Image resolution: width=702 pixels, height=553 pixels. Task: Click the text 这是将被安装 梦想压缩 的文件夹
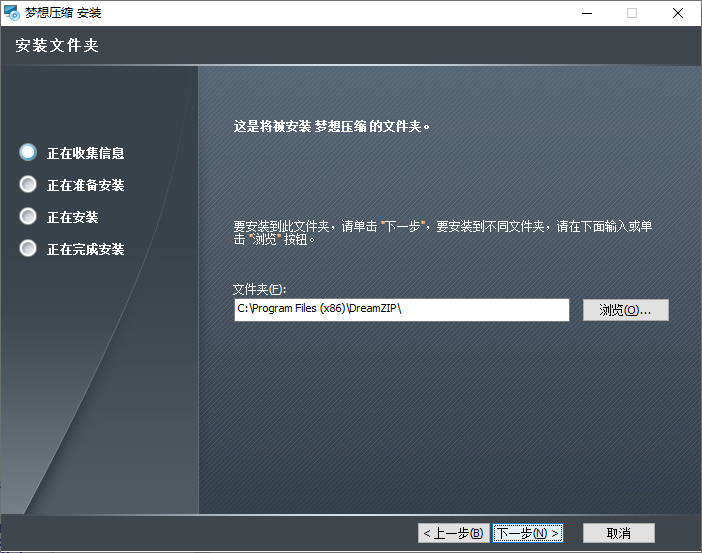(x=332, y=126)
